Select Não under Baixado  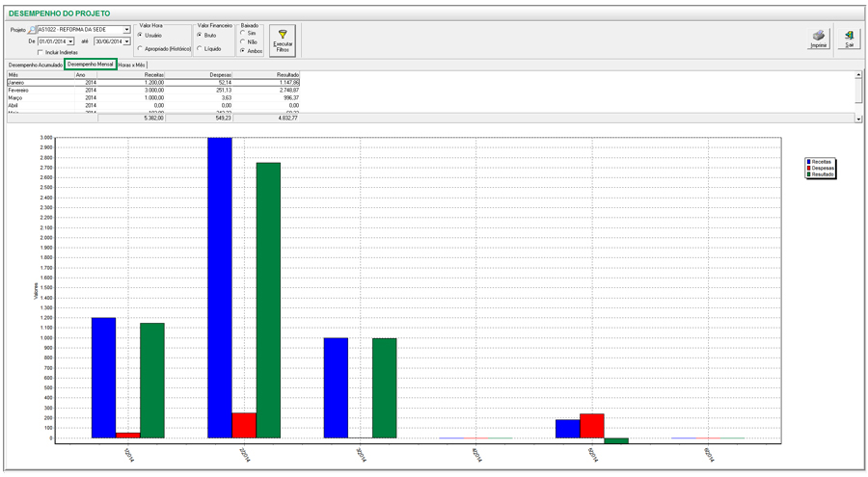243,41
